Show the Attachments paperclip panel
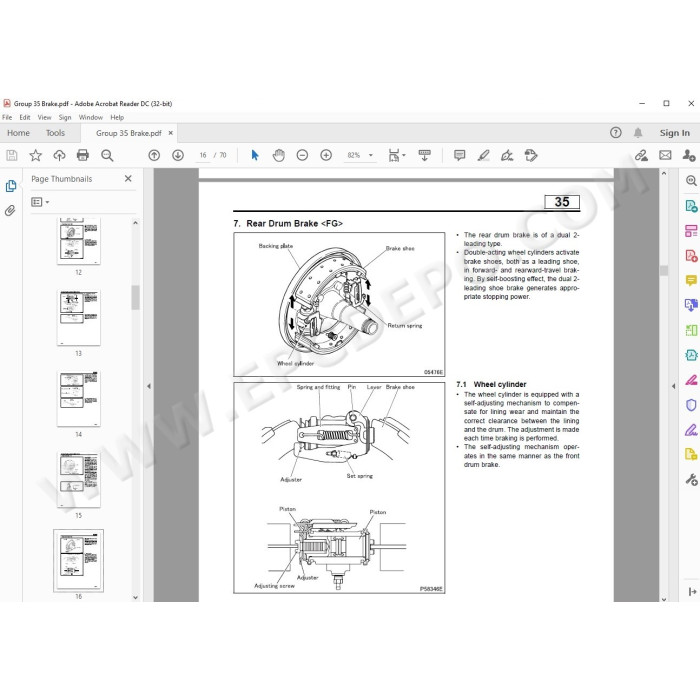The height and width of the screenshot is (700, 700). click(x=10, y=210)
